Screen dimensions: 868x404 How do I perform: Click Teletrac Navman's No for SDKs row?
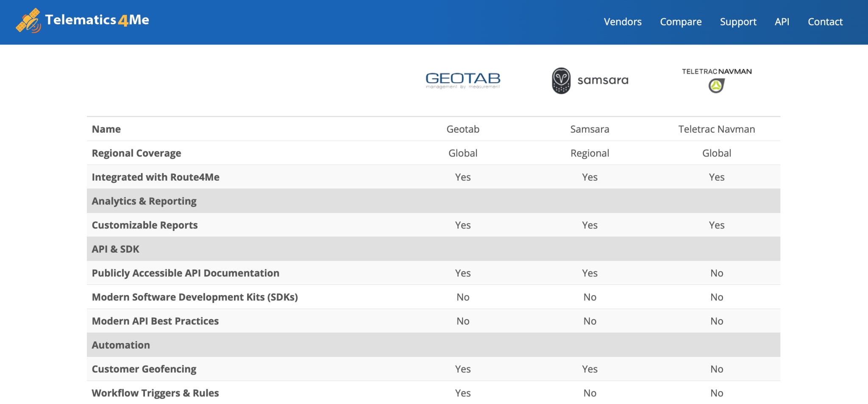tap(717, 297)
